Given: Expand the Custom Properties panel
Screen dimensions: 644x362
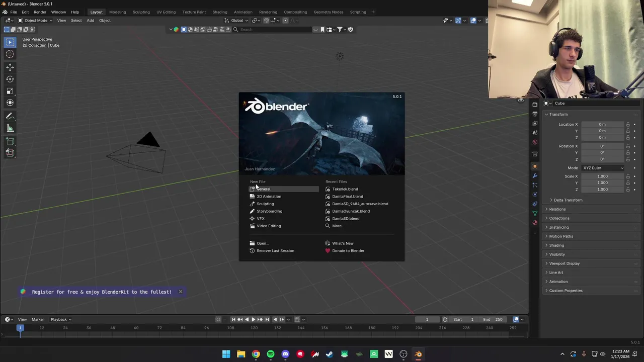Looking at the screenshot, I should pyautogui.click(x=566, y=291).
